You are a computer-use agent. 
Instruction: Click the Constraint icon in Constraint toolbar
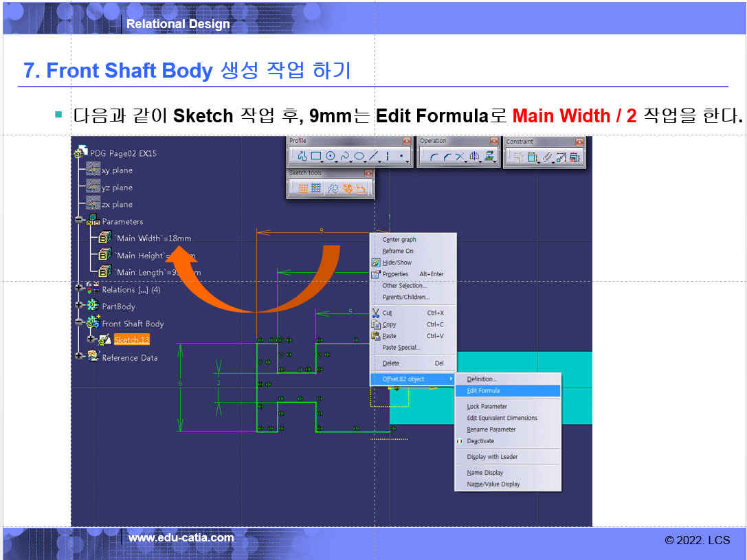tap(518, 157)
